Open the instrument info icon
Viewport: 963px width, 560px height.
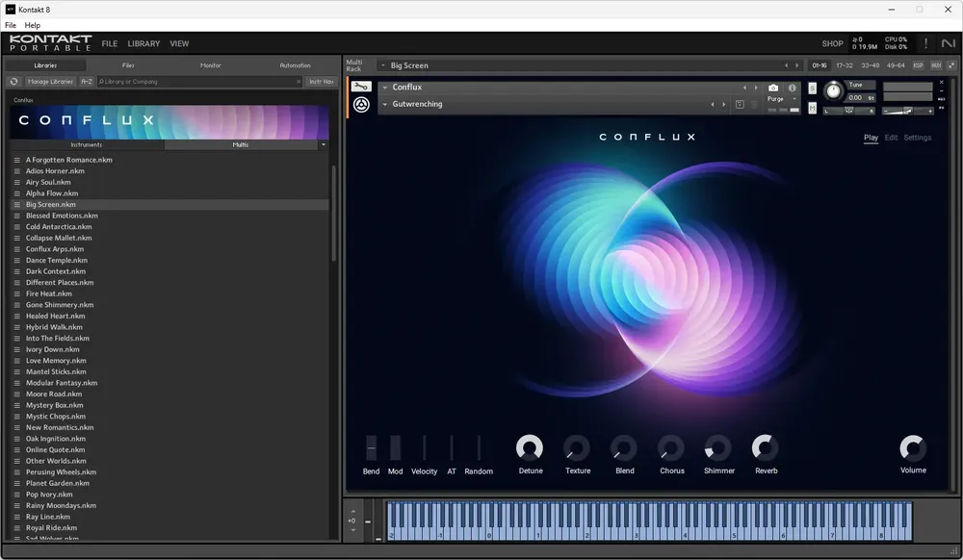point(793,88)
